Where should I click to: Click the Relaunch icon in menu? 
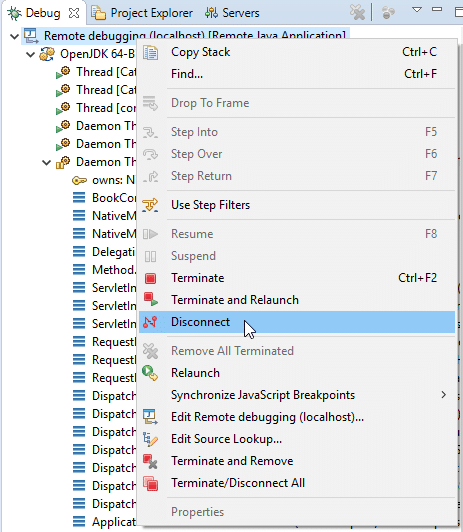150,373
